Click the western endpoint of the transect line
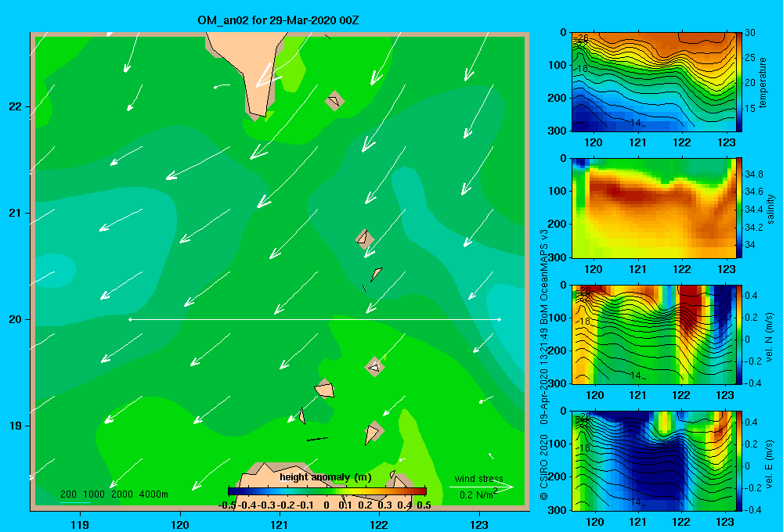 [x=130, y=319]
